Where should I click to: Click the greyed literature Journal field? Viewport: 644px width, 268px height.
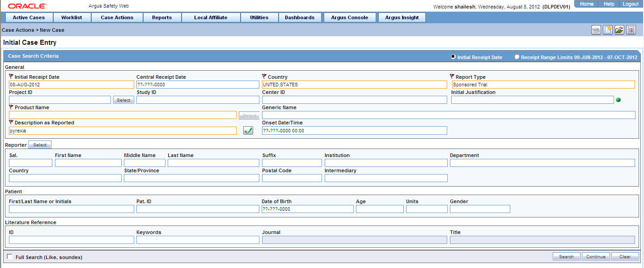coord(354,240)
